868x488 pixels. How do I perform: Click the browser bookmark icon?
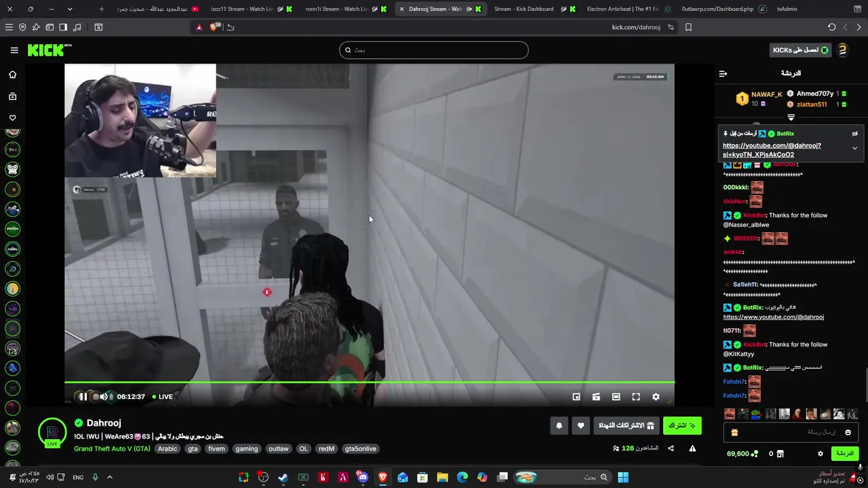coord(688,27)
